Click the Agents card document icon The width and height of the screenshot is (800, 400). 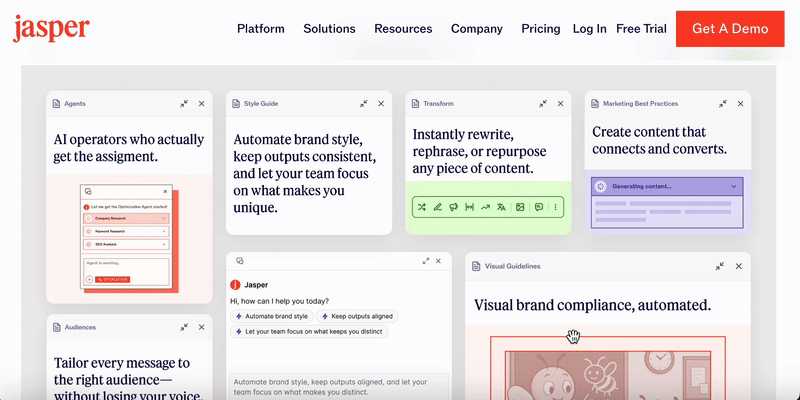[x=57, y=104]
